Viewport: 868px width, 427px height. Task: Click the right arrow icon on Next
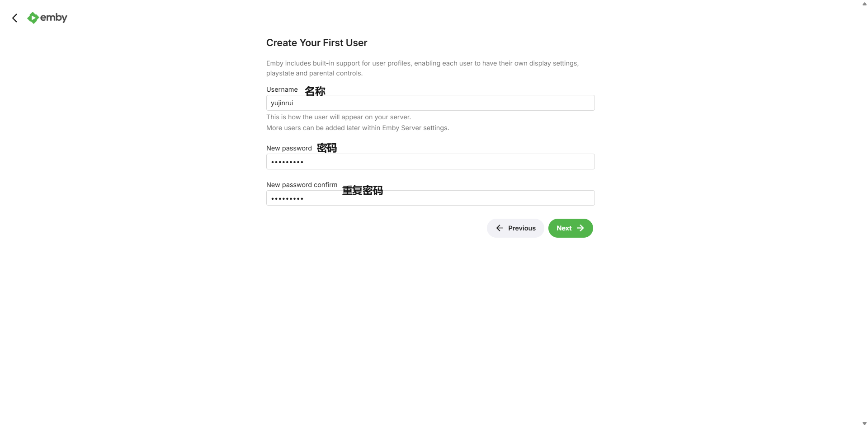(580, 228)
